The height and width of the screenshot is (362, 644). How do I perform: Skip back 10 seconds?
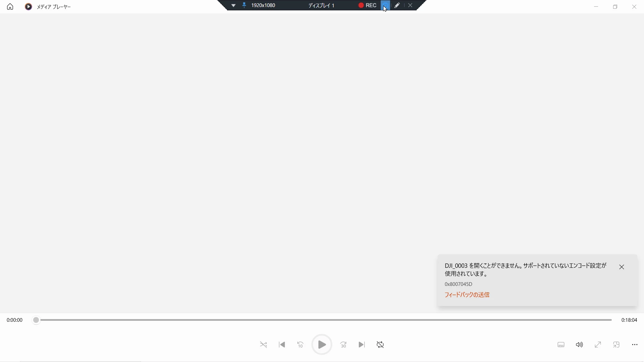tap(301, 345)
